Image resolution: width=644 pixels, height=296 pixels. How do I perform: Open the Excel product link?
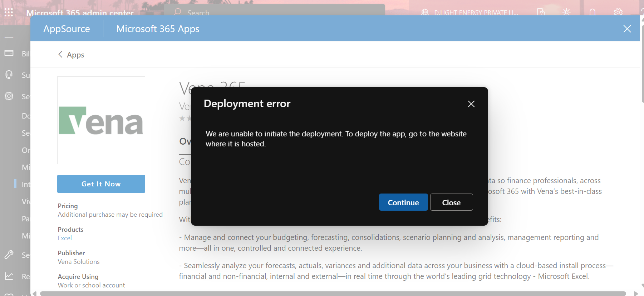[65, 238]
